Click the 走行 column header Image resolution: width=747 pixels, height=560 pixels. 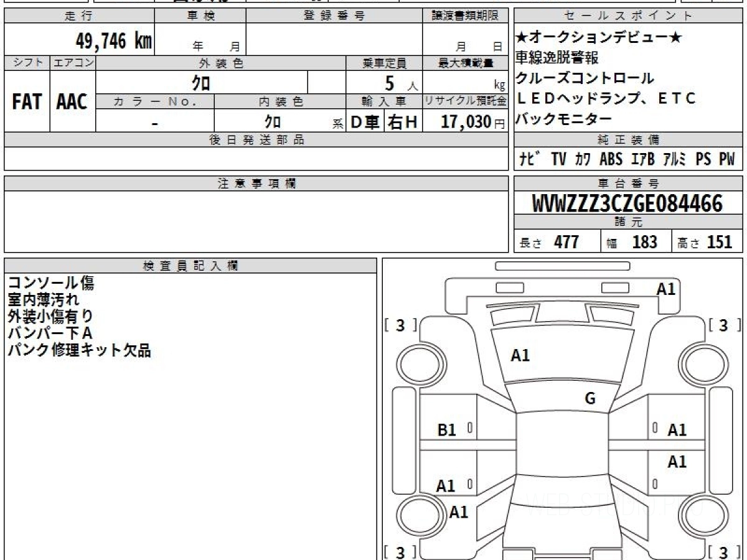click(x=79, y=16)
